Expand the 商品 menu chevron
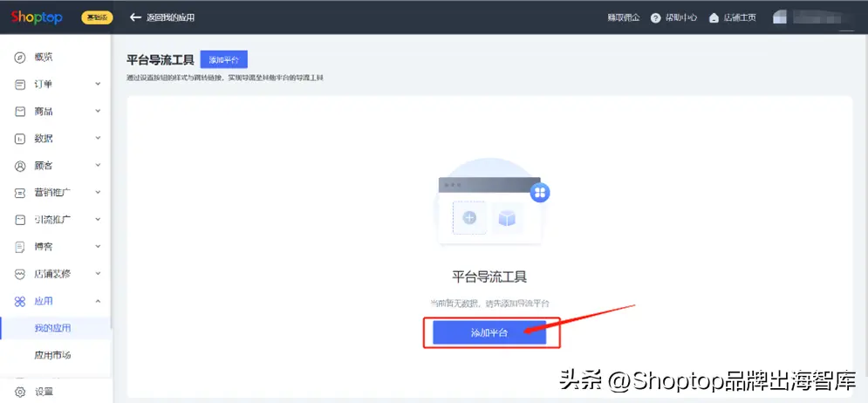The height and width of the screenshot is (403, 868). point(98,112)
